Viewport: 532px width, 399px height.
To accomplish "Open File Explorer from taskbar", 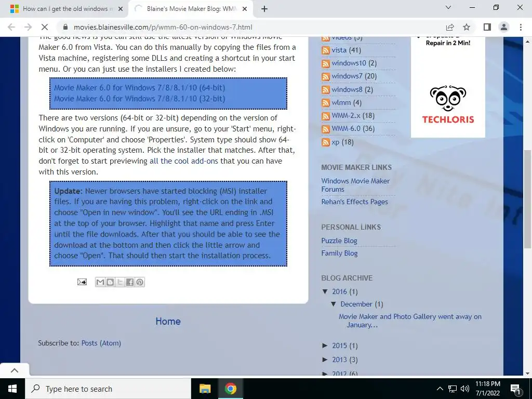I will point(205,389).
